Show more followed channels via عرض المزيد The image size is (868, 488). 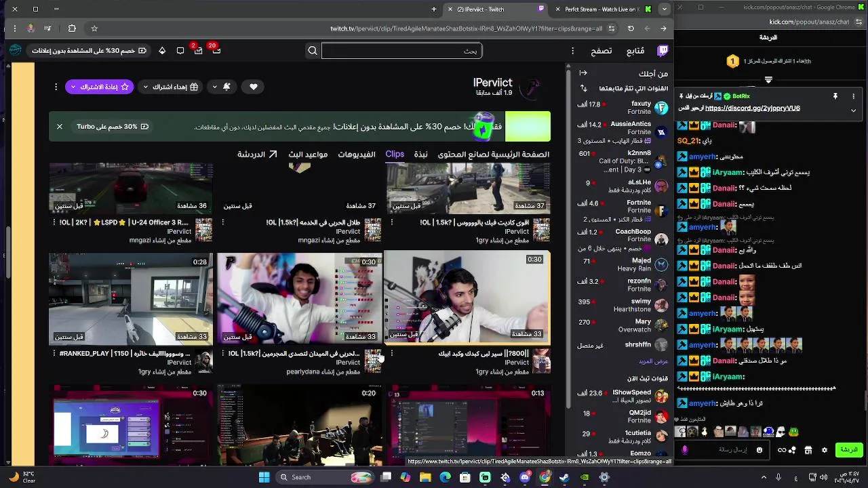click(654, 361)
